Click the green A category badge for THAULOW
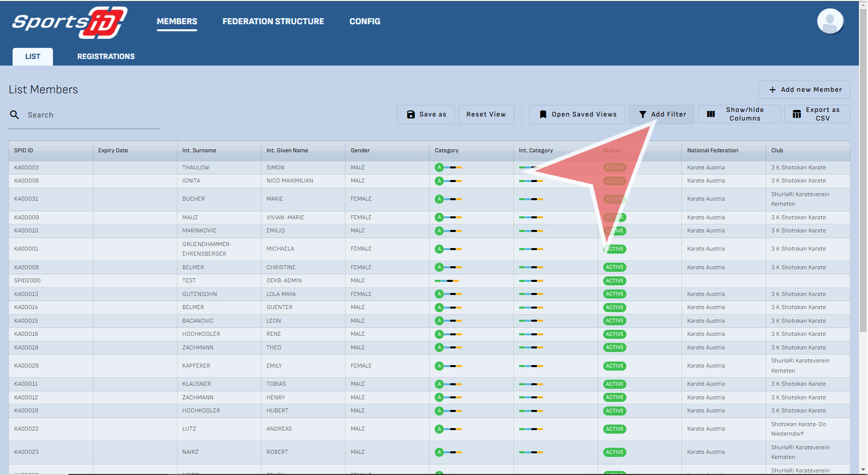Image resolution: width=868 pixels, height=475 pixels. click(x=439, y=167)
